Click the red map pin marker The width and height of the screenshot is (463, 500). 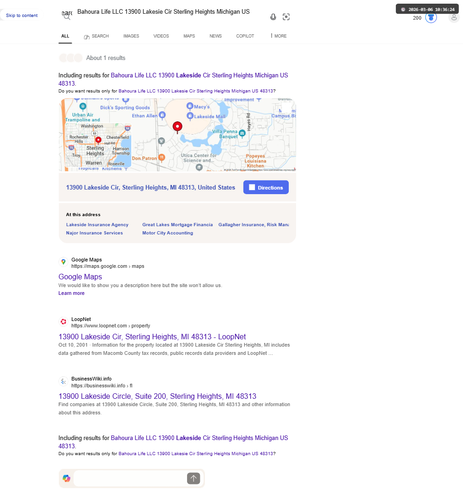177,127
